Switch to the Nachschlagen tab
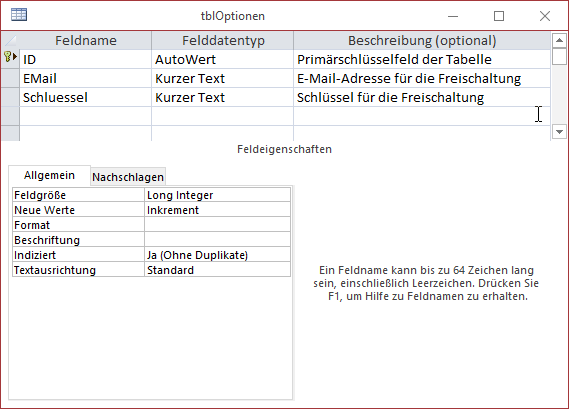The image size is (569, 409). pos(128,177)
